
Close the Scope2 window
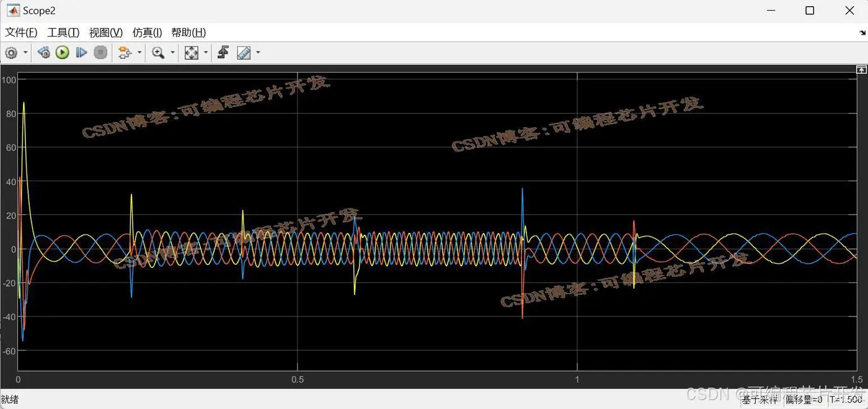(849, 11)
